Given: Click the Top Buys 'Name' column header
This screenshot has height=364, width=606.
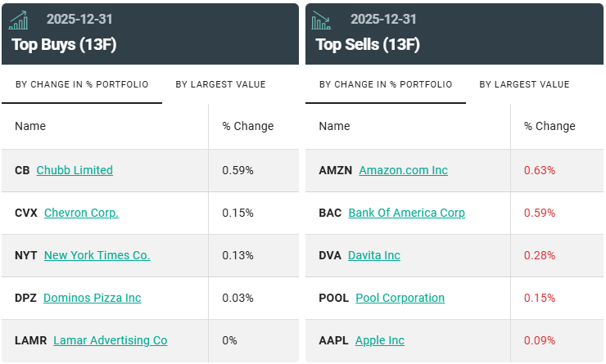Looking at the screenshot, I should coord(30,126).
